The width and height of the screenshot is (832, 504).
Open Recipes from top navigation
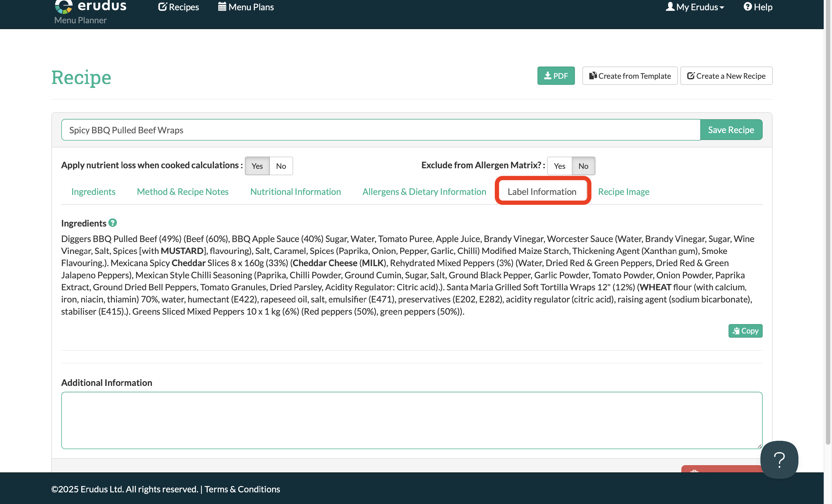click(179, 7)
